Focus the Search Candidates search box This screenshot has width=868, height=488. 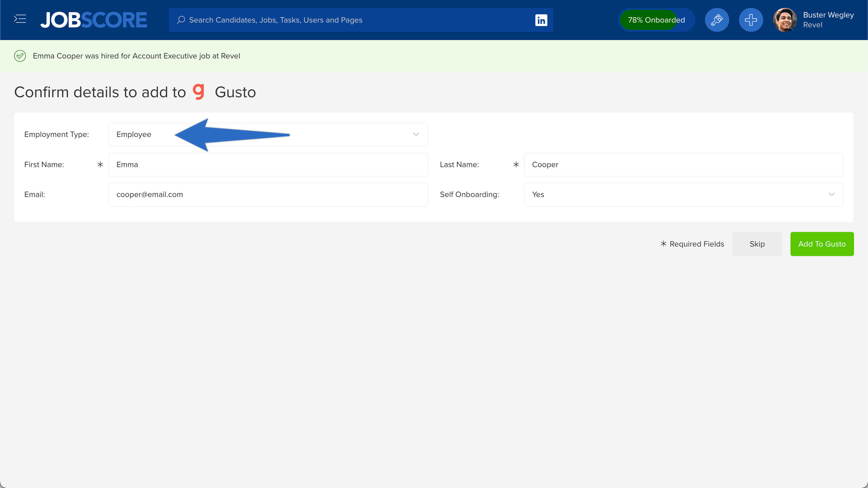(x=361, y=20)
